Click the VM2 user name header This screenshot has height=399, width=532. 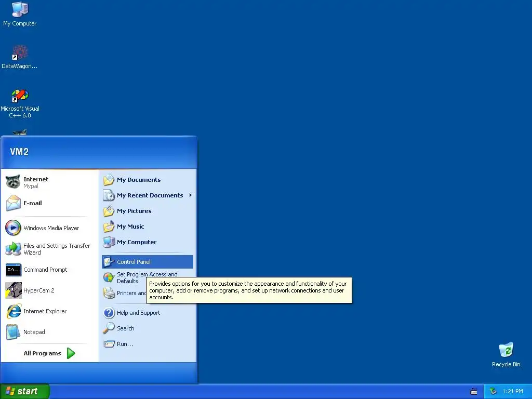[x=19, y=152]
